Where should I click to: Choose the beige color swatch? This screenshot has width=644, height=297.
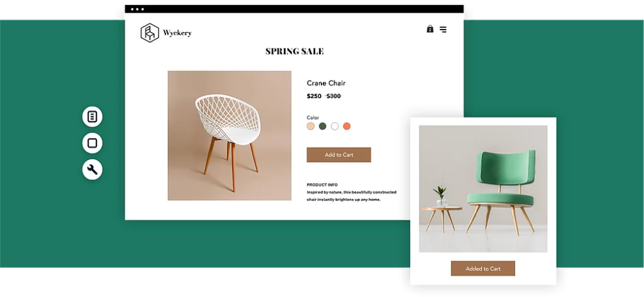pyautogui.click(x=311, y=126)
